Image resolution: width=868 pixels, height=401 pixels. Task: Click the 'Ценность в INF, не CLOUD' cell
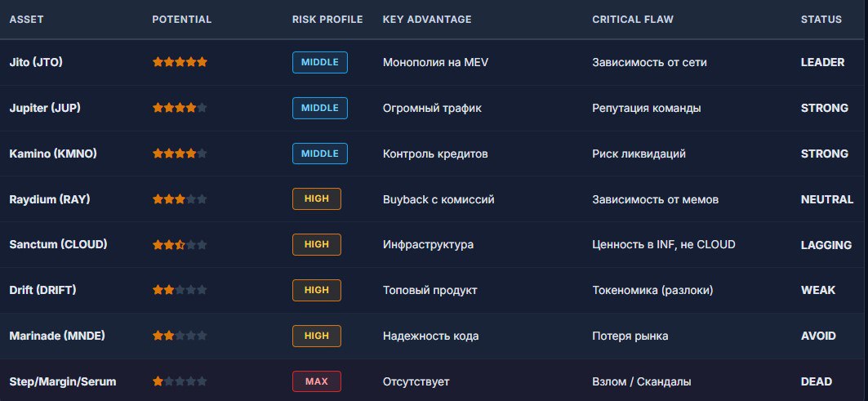[664, 245]
